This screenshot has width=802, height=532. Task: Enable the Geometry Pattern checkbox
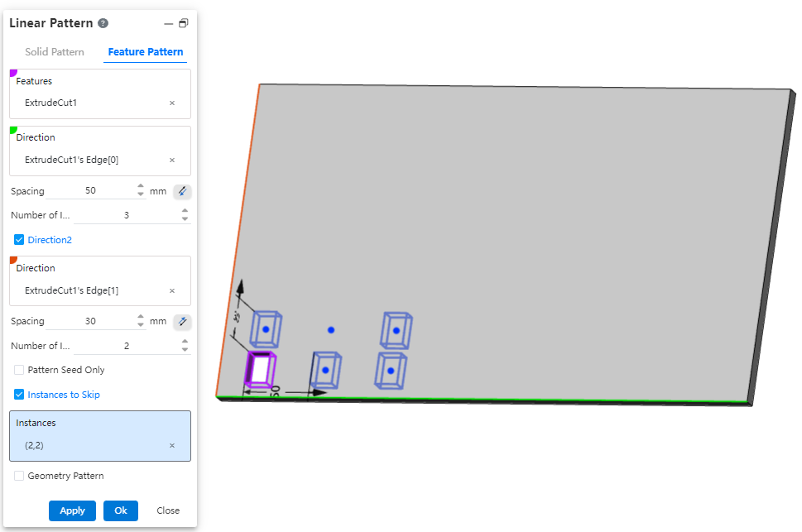coord(19,476)
